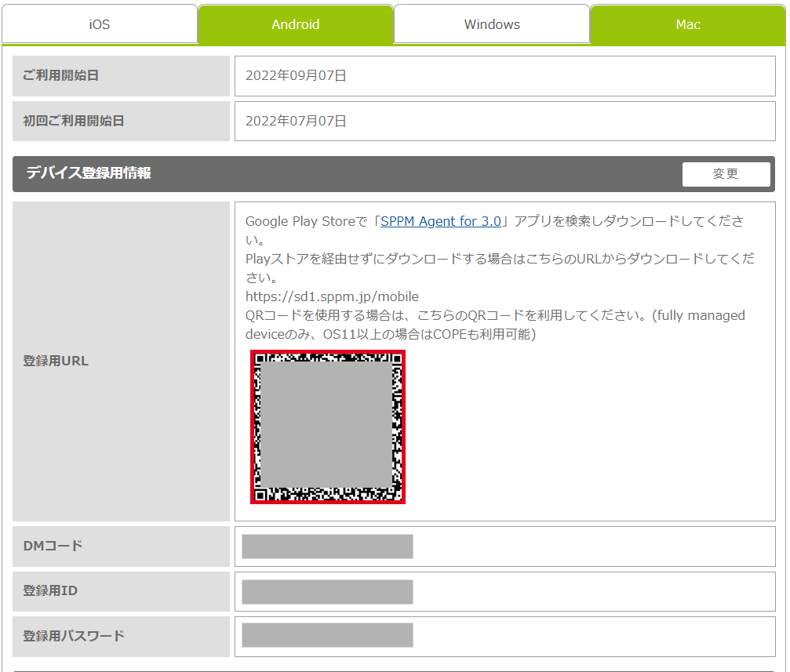Click the 登録用パスワード label

click(74, 636)
